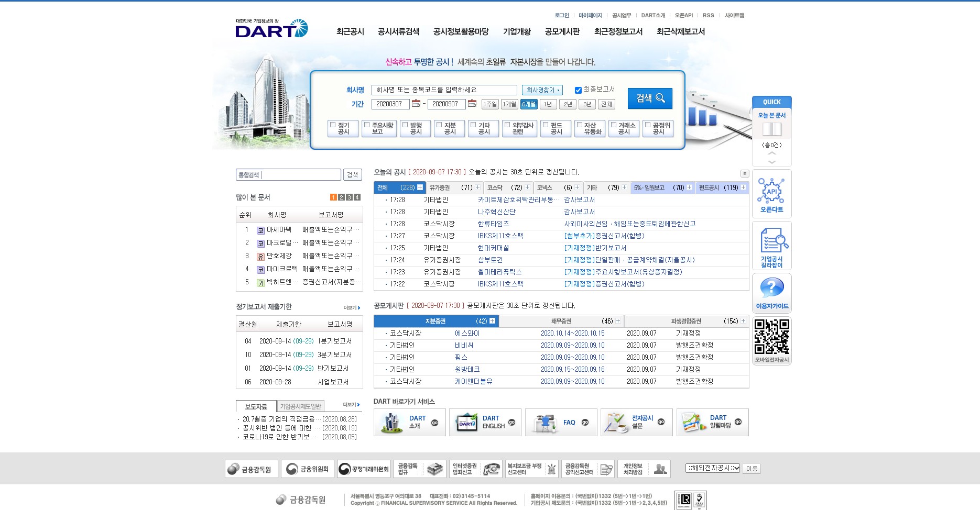This screenshot has width=980, height=510.
Task: Click the quick panel up arrow
Action: coord(771,153)
